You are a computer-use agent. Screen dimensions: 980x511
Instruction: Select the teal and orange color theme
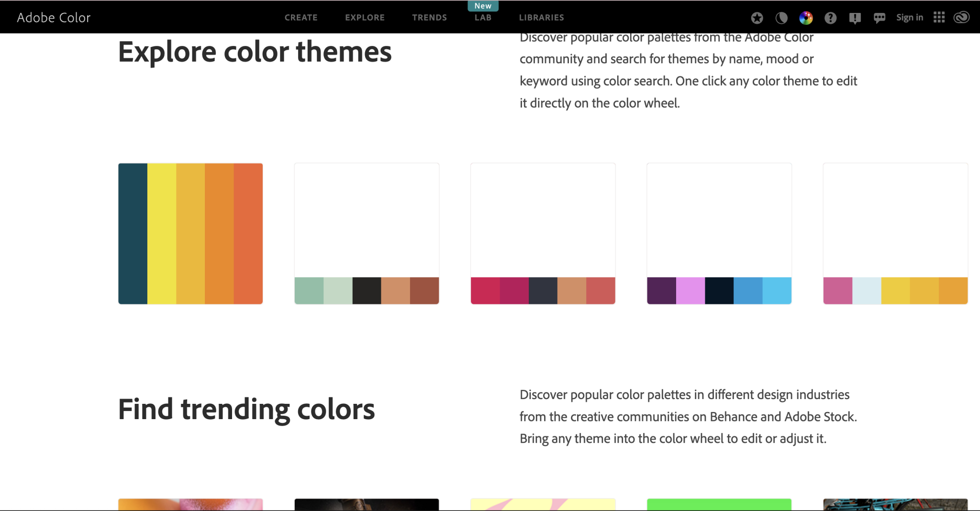190,233
